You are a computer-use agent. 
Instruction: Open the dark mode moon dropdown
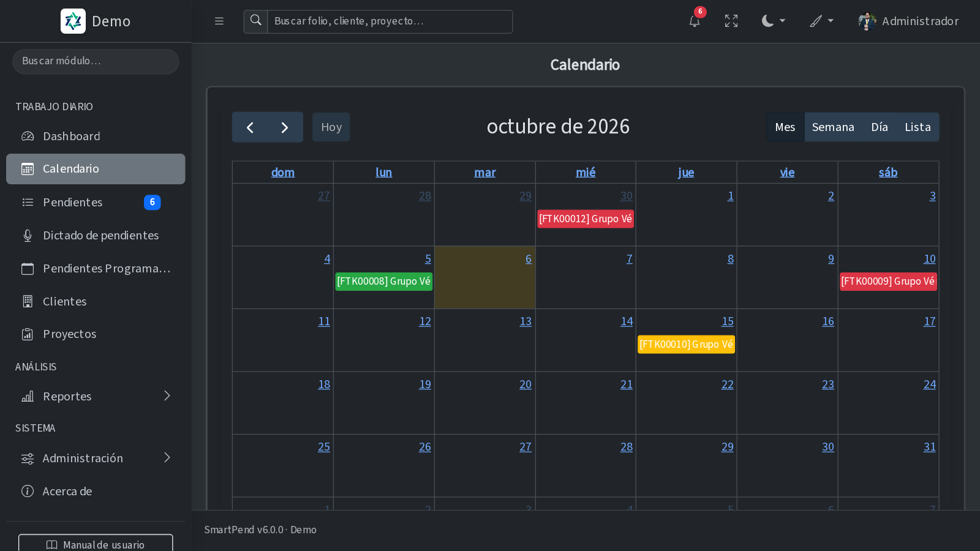774,21
